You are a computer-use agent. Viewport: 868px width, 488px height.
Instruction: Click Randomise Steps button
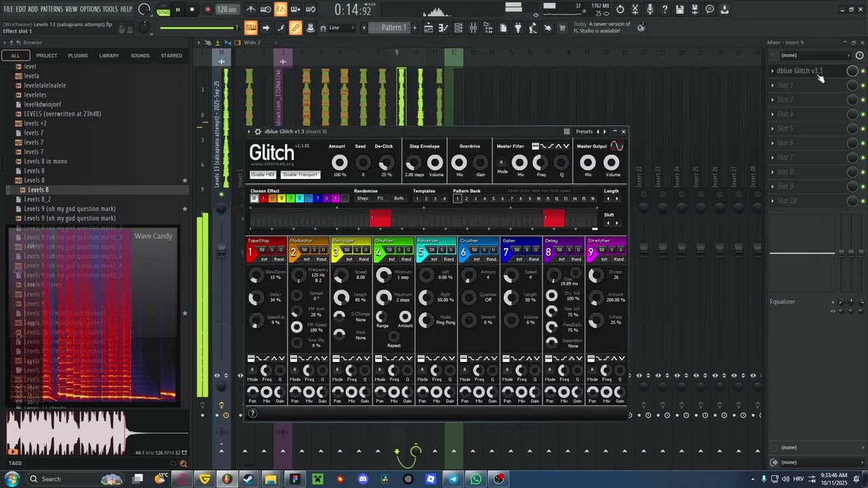(363, 199)
